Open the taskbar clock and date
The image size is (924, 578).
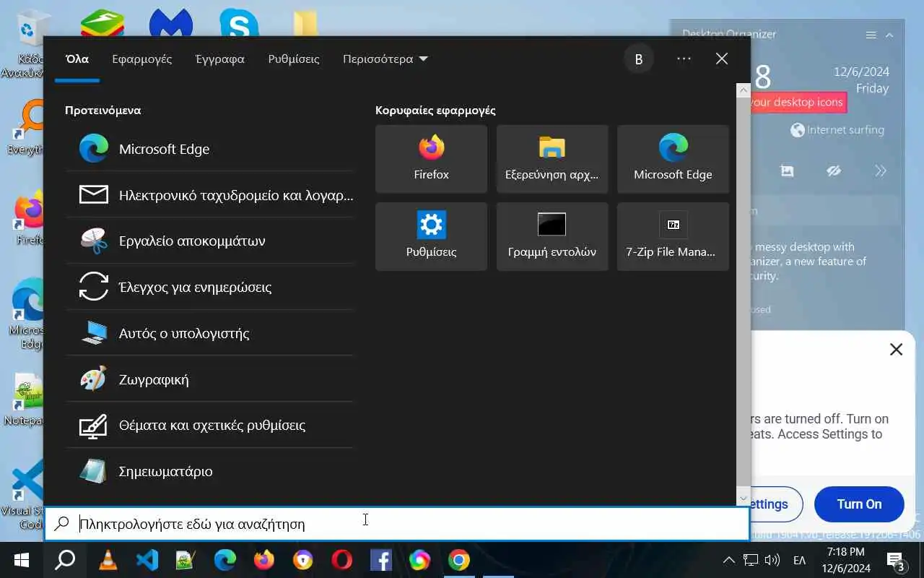coord(845,560)
